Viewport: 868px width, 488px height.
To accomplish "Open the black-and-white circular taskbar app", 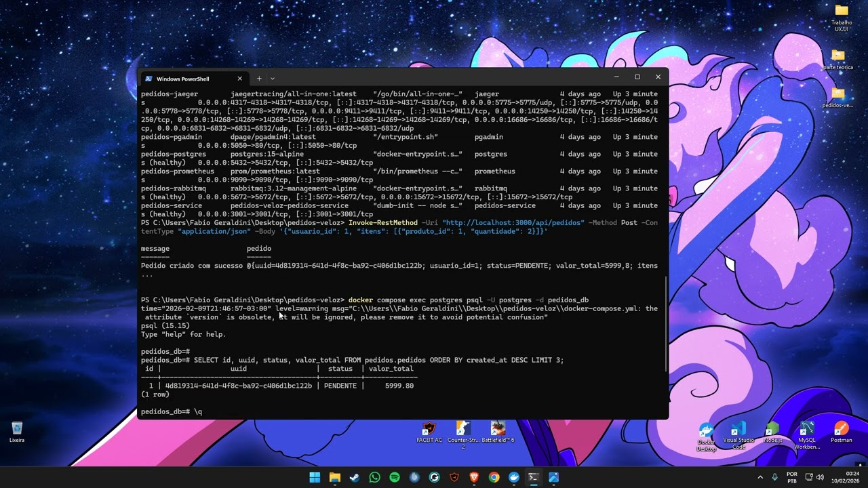I will pos(434,477).
